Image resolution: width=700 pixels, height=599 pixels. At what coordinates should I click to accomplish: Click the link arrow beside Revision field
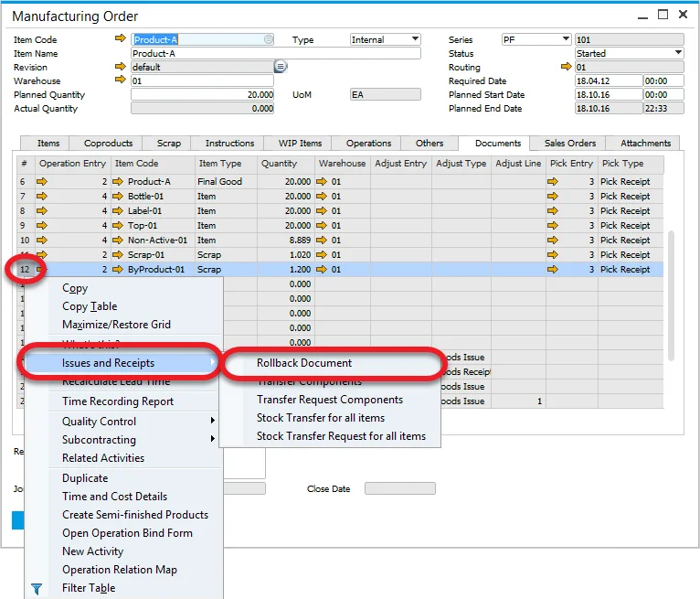tap(120, 67)
